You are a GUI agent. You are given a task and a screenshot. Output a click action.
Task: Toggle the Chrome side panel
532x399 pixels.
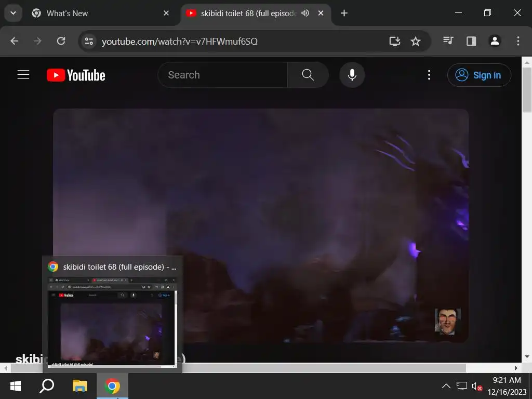tap(471, 41)
